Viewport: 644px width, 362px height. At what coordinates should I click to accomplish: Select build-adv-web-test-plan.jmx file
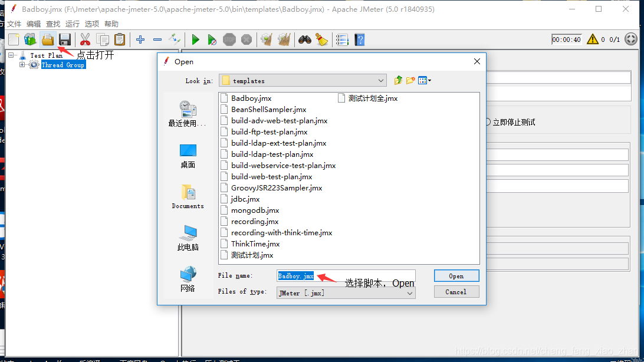pyautogui.click(x=274, y=121)
